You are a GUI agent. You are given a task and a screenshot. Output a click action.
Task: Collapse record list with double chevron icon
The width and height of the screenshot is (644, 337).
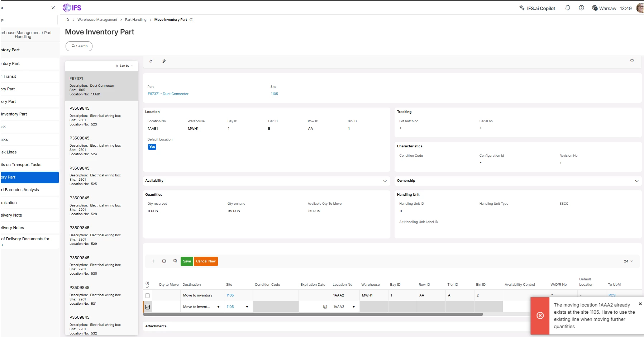[151, 61]
